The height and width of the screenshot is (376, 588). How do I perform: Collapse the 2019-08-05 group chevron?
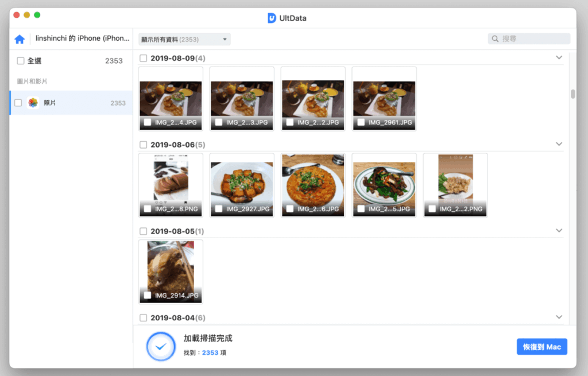[559, 231]
